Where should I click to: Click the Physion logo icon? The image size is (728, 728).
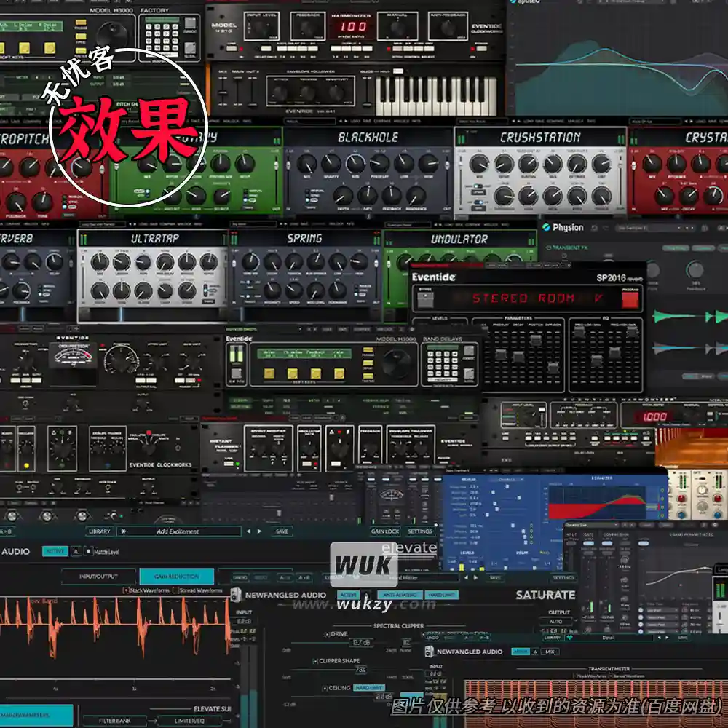pyautogui.click(x=545, y=226)
